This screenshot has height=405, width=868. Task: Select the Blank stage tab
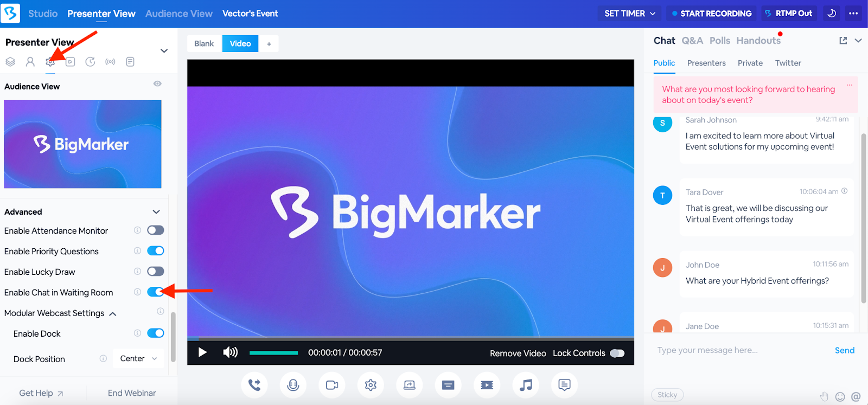(204, 43)
